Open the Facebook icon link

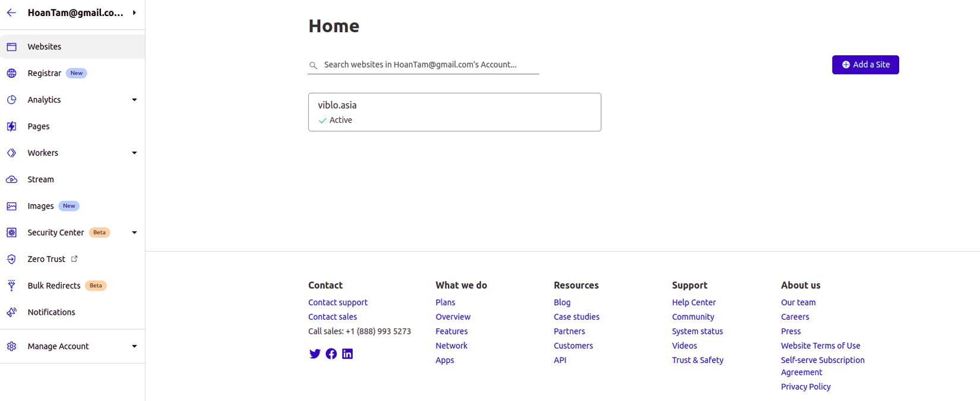click(331, 354)
